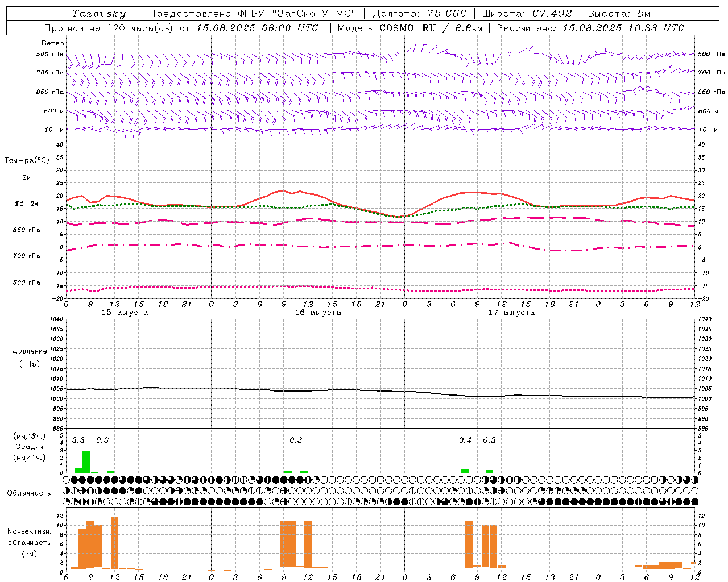Click the longitude value Долгота: 78.666
This screenshot has width=728, height=582.
[420, 14]
